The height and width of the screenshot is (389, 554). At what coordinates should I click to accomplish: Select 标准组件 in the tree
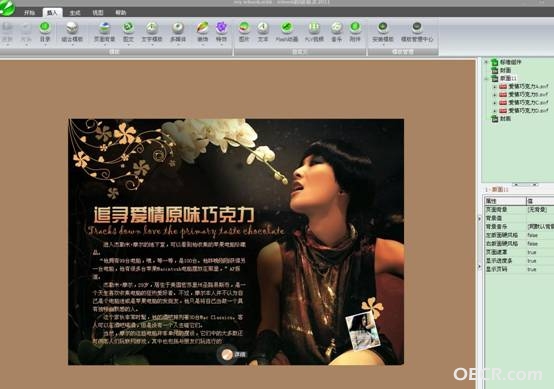pyautogui.click(x=511, y=62)
